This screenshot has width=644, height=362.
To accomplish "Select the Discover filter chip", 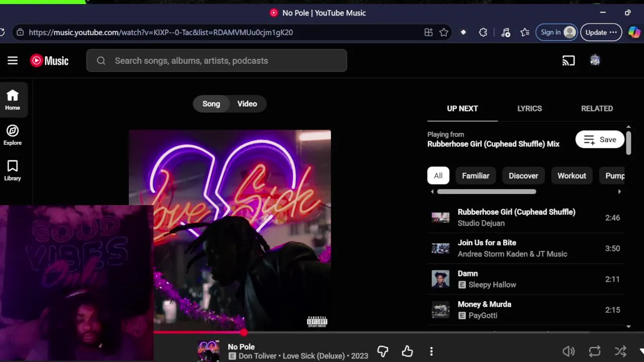I will [523, 175].
